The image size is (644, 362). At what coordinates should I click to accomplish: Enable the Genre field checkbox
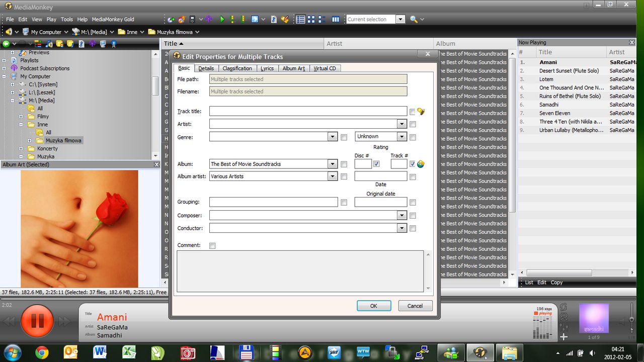coord(344,137)
